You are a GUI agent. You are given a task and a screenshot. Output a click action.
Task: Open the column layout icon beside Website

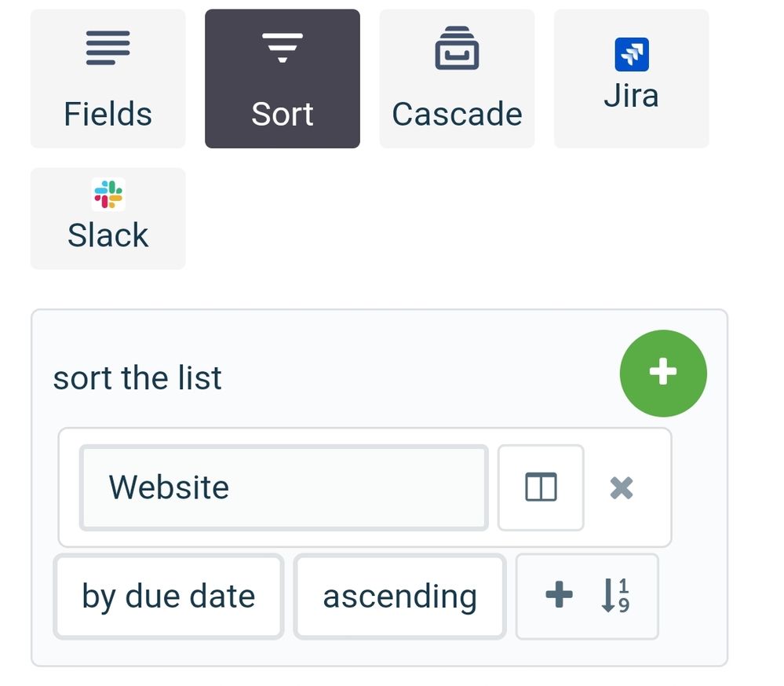(541, 487)
